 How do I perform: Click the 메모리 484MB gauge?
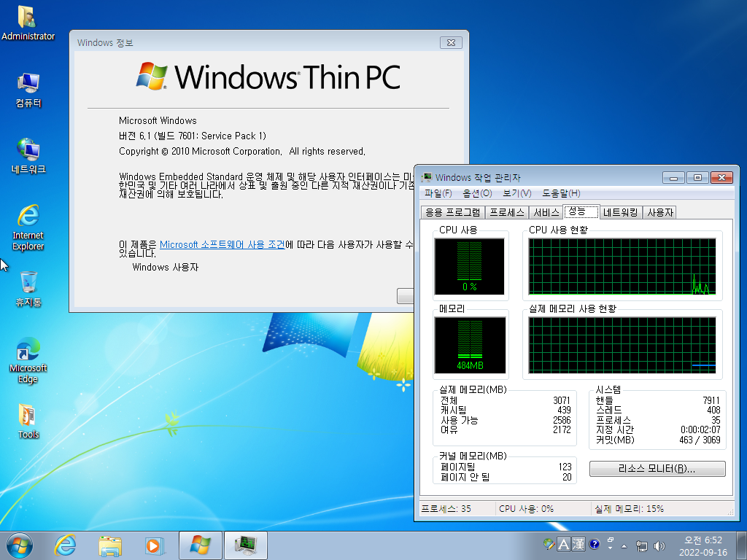click(469, 345)
